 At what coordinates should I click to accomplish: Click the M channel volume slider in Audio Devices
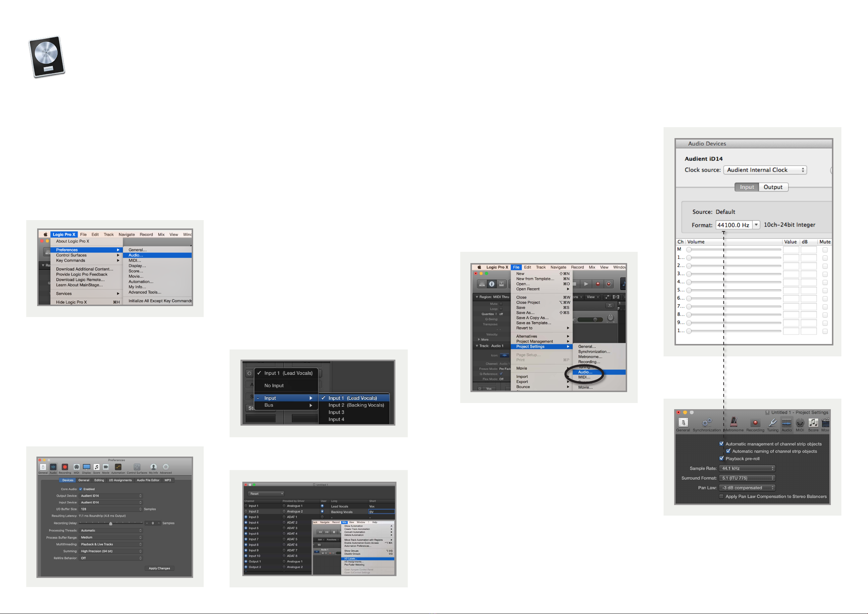735,250
